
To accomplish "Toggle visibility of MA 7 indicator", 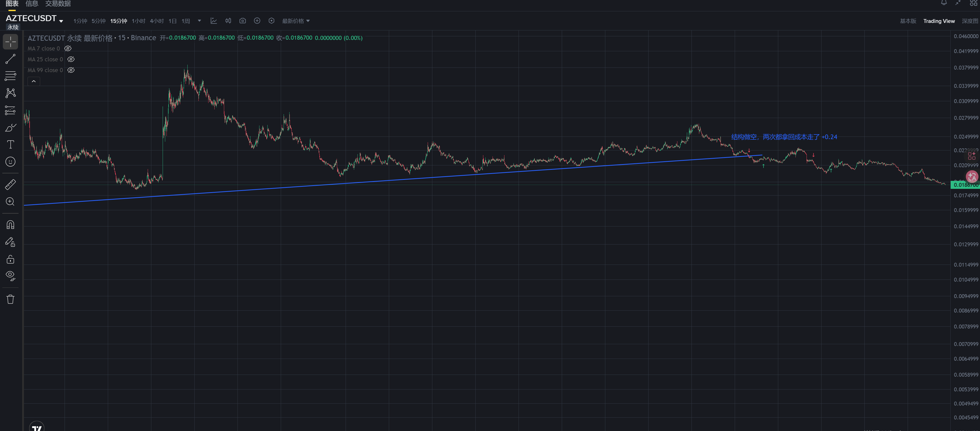I will click(68, 48).
